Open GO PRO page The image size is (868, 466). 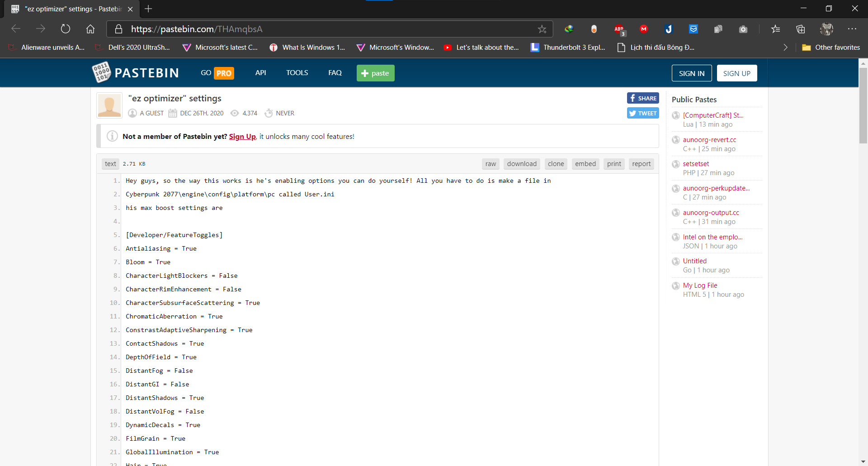tap(217, 73)
